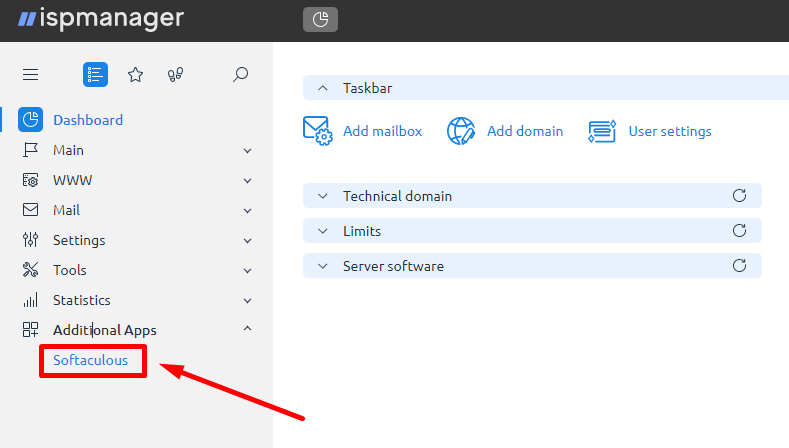The width and height of the screenshot is (789, 448).
Task: Expand Statistics section chevron
Action: pos(248,301)
